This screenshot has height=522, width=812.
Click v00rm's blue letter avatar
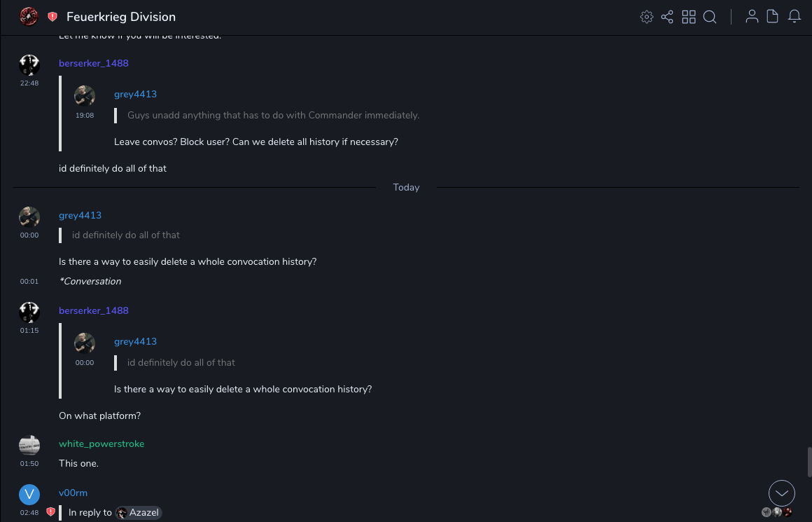click(29, 495)
